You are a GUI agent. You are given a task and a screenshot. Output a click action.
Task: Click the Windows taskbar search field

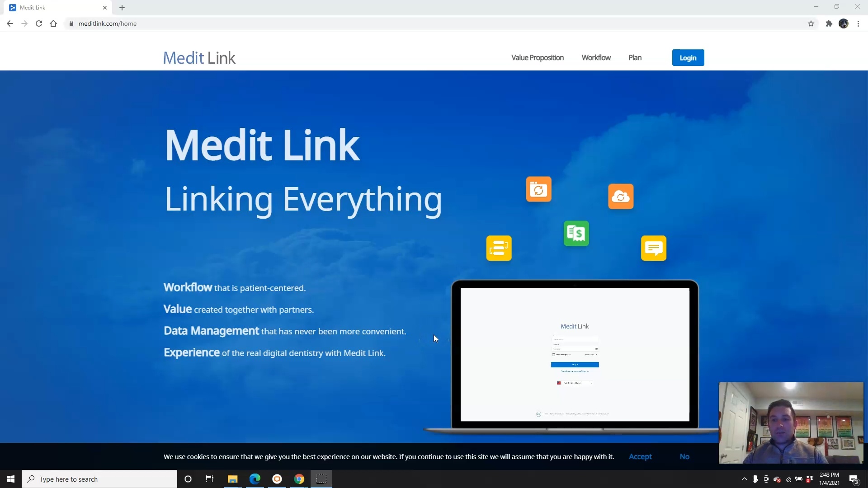coord(99,479)
